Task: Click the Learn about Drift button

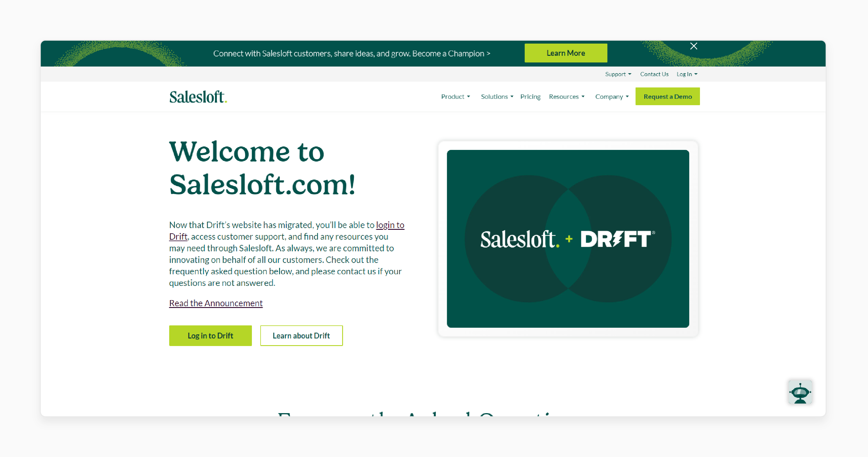Action: tap(302, 336)
